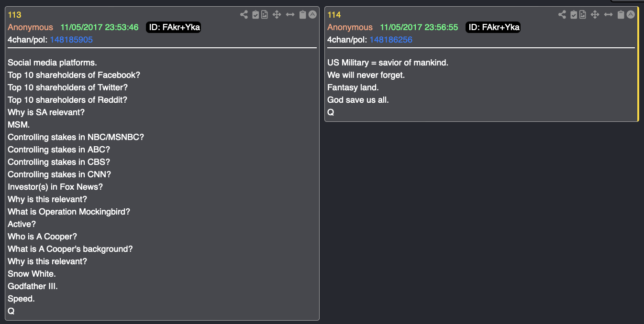
Task: Click 'Controlling stakes in CBS?'
Action: coord(59,162)
